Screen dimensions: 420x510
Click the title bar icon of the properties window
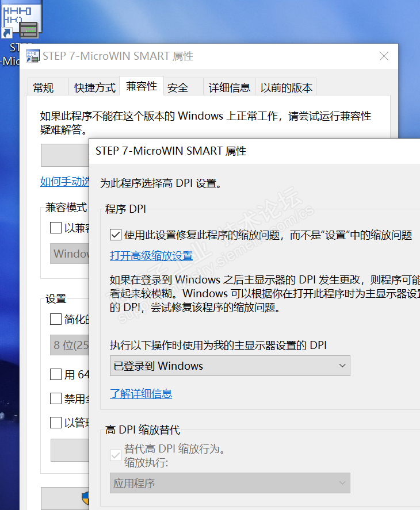33,56
